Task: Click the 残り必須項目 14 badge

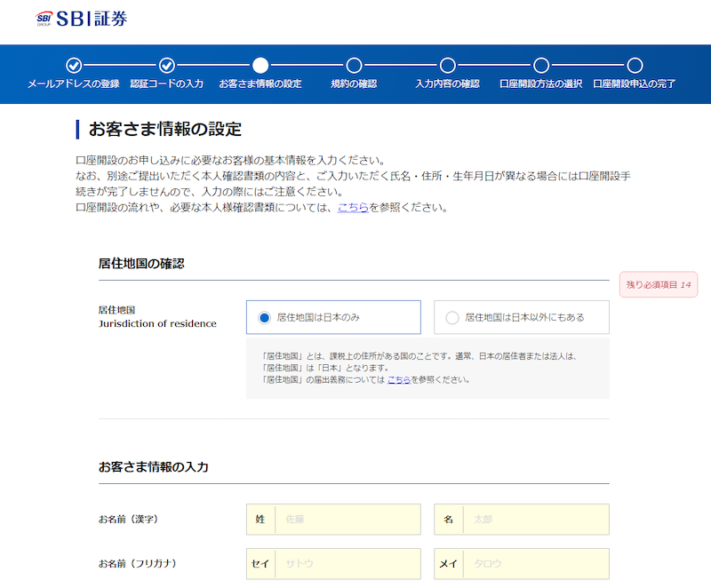Action: (x=659, y=285)
